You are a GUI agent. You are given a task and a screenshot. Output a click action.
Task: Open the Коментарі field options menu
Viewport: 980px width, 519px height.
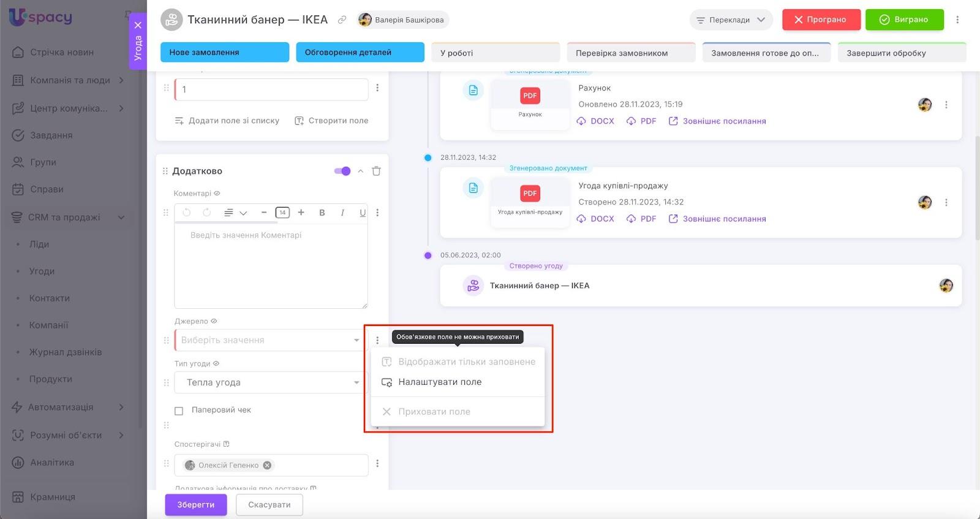tap(377, 213)
